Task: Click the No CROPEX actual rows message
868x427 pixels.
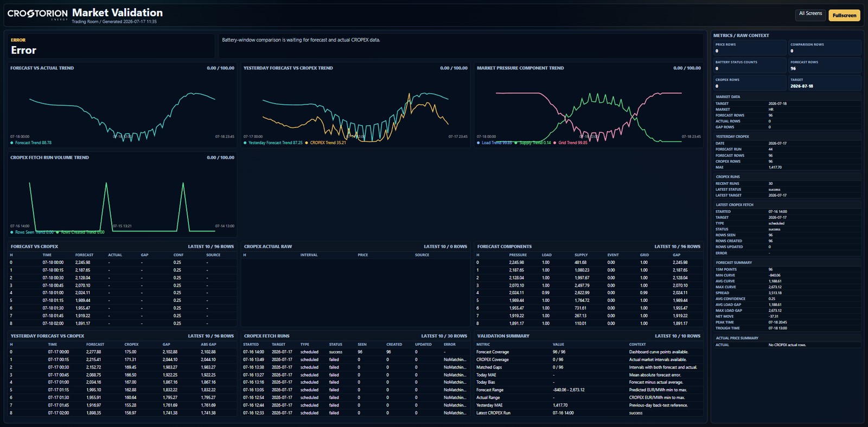Action: coord(787,345)
